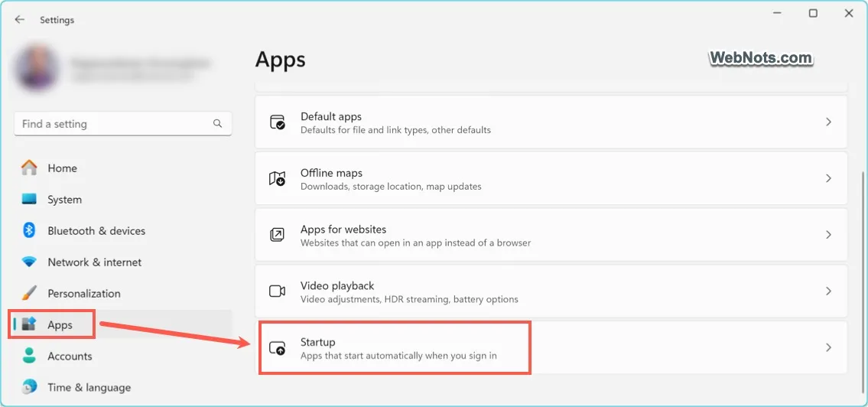
Task: Click the System monitor icon
Action: (29, 200)
